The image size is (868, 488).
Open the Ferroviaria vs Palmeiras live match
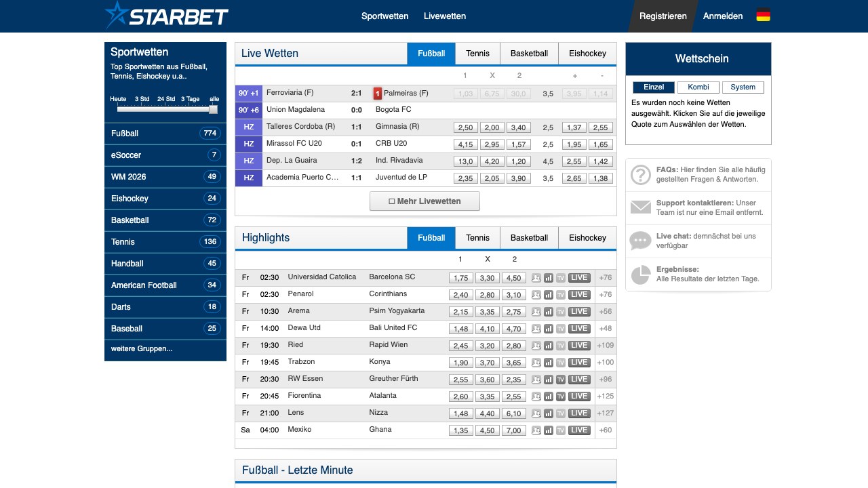426,94
